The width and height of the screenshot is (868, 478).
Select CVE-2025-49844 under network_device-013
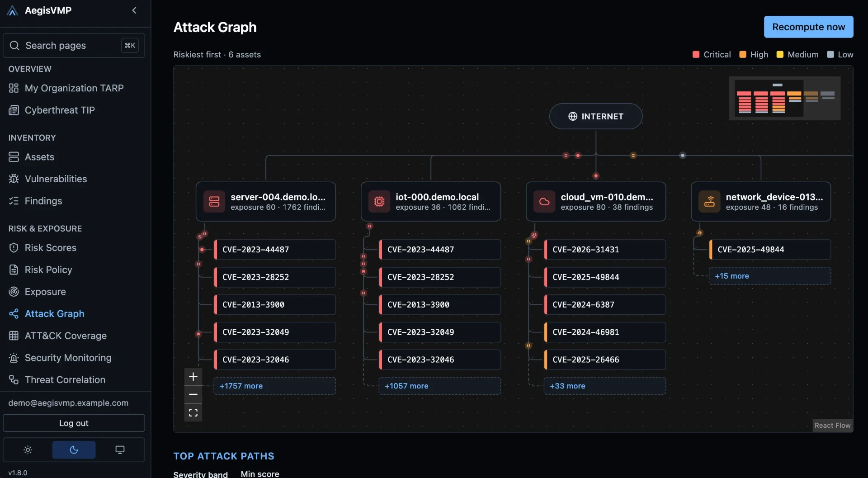(x=770, y=250)
